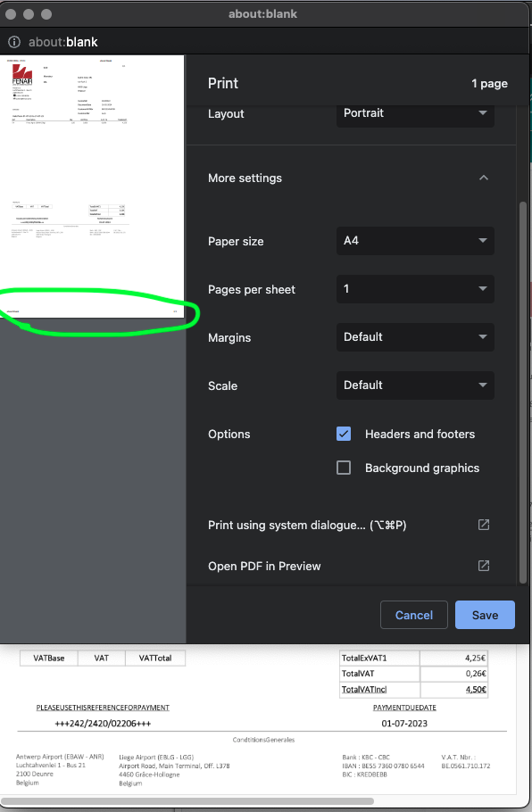Open the Pages per sheet dropdown
This screenshot has width=532, height=812.
tap(415, 289)
